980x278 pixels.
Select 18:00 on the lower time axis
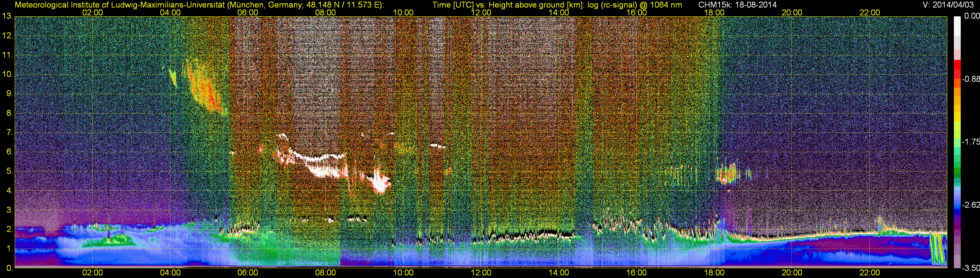pyautogui.click(x=714, y=273)
